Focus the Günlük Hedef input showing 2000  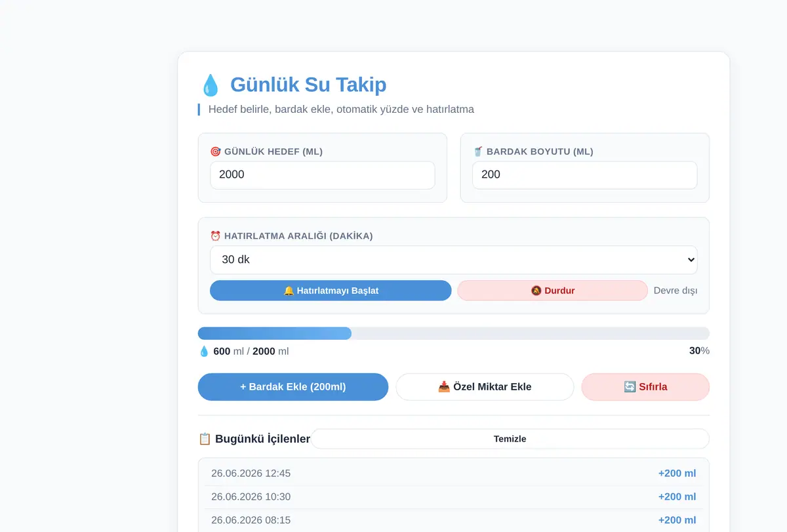click(x=323, y=175)
